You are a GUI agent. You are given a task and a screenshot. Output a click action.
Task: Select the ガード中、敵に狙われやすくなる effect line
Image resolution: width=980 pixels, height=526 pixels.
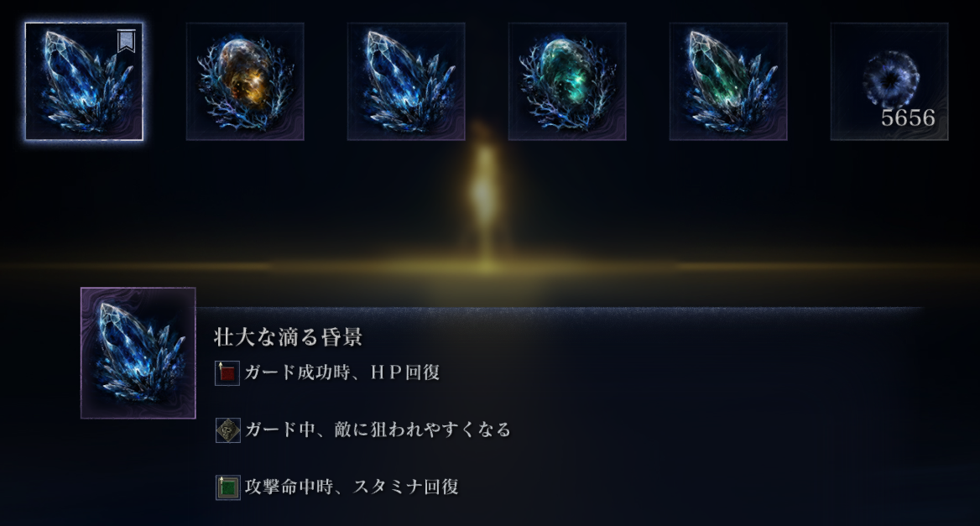(364, 430)
